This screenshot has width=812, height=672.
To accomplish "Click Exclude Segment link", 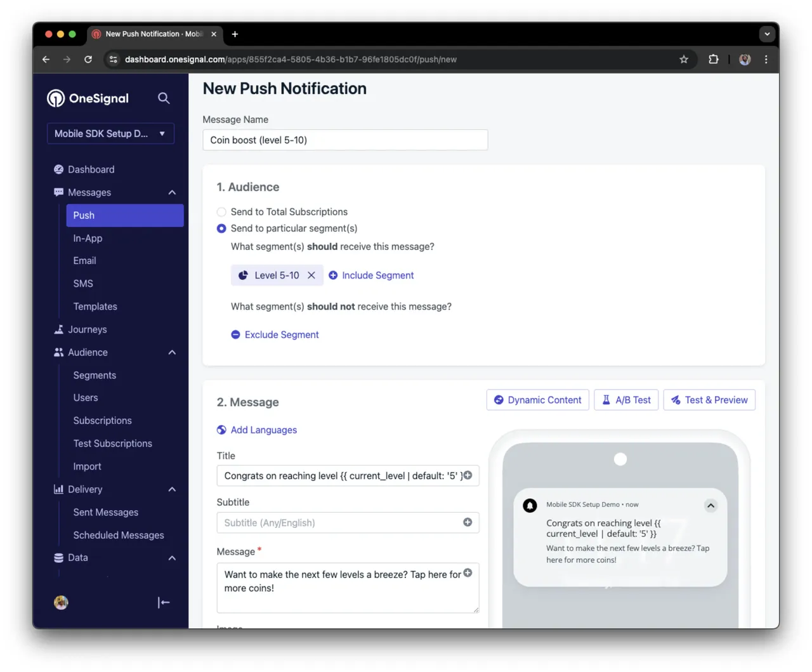I will point(282,334).
